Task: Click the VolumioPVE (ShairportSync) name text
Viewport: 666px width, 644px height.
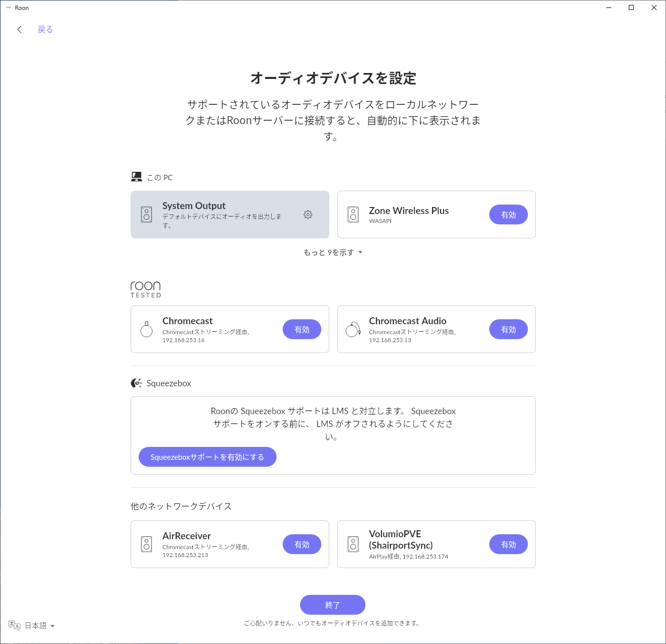Action: [x=401, y=539]
